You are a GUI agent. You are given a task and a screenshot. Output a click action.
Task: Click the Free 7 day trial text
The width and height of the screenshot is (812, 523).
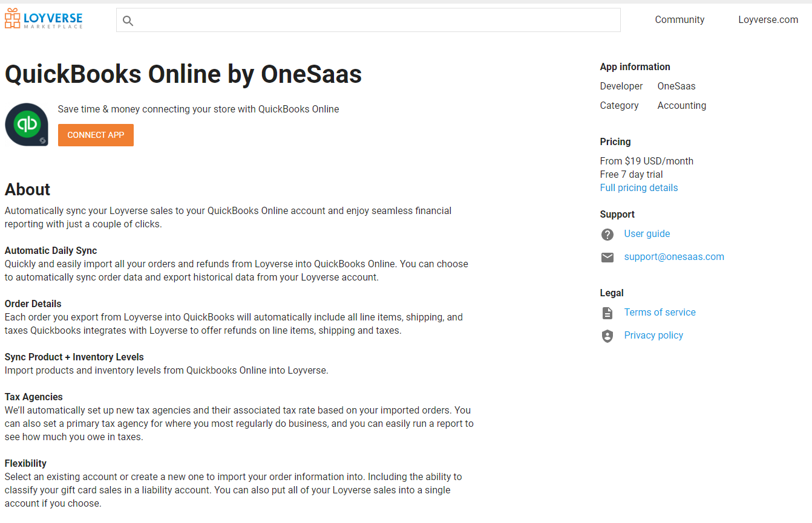tap(632, 175)
